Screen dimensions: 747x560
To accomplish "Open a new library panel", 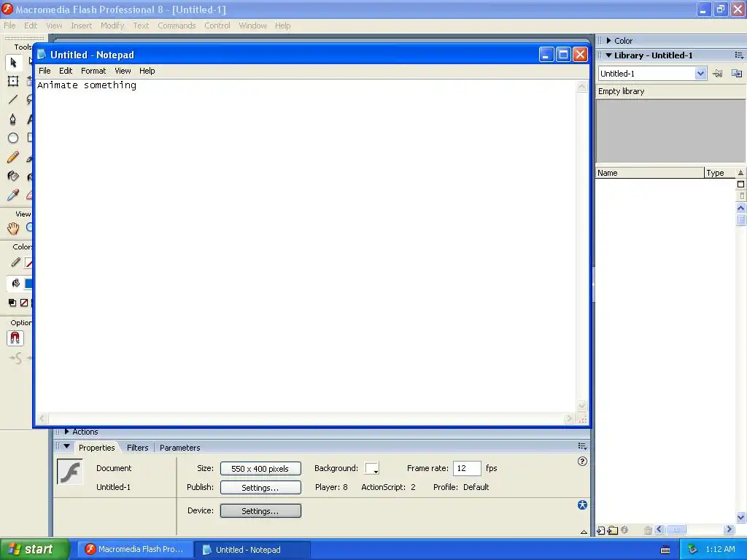I will (x=737, y=74).
